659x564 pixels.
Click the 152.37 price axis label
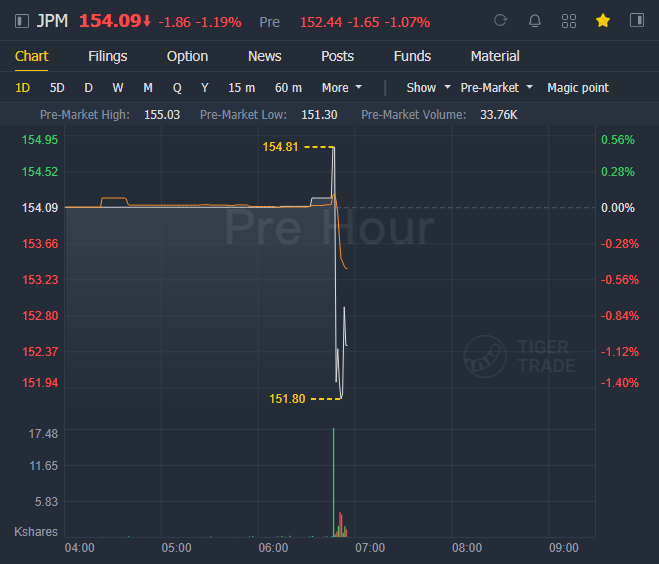40,351
